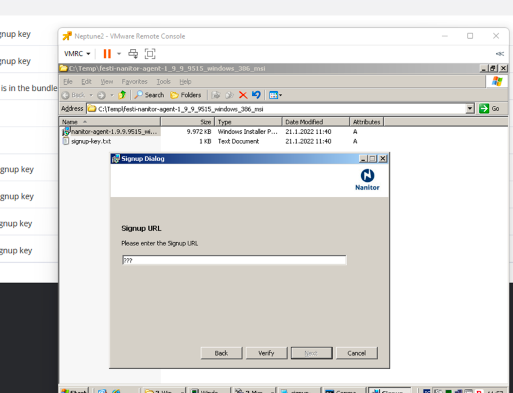Click the "21.1.2022 11:40" date of signup-key.txt
Screen dimensions: 513x393
[x=308, y=141]
